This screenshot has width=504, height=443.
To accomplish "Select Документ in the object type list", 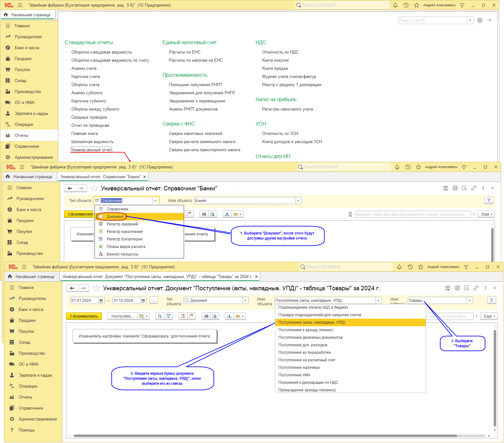I will [139, 217].
